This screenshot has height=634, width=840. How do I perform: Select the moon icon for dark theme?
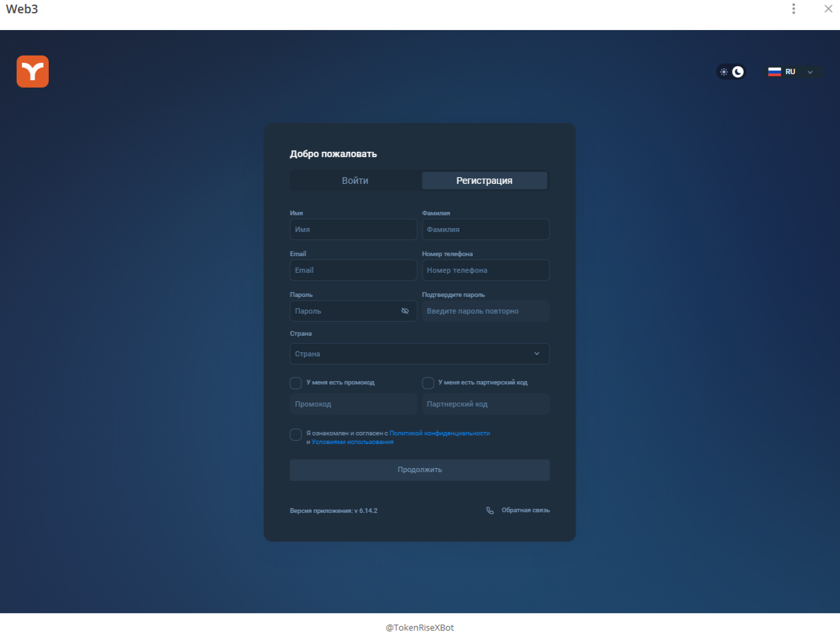click(x=737, y=72)
